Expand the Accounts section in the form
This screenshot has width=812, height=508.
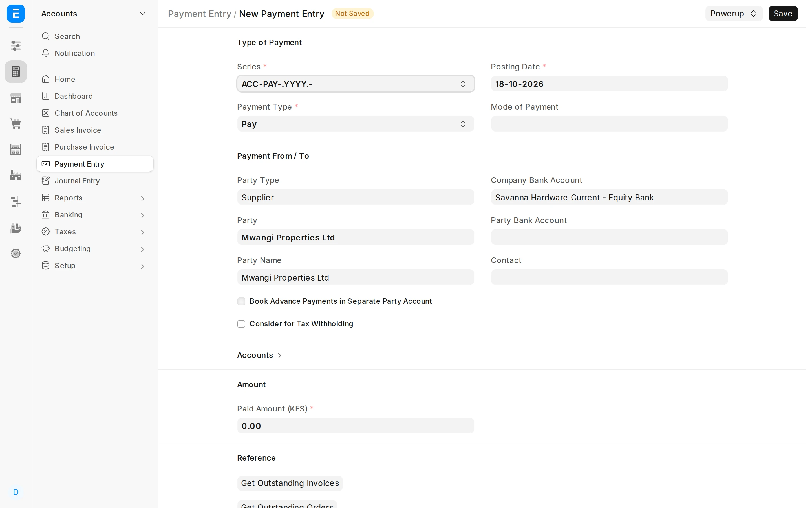(x=259, y=355)
